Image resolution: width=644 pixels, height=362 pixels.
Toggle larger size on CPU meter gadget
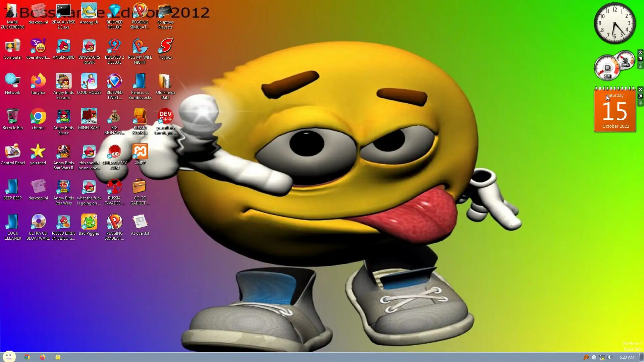click(x=640, y=59)
